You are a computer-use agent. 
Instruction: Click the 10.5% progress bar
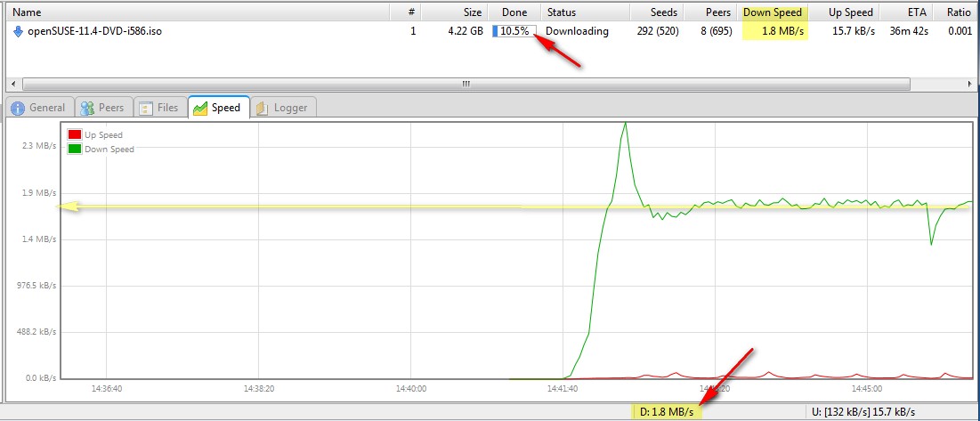(514, 31)
